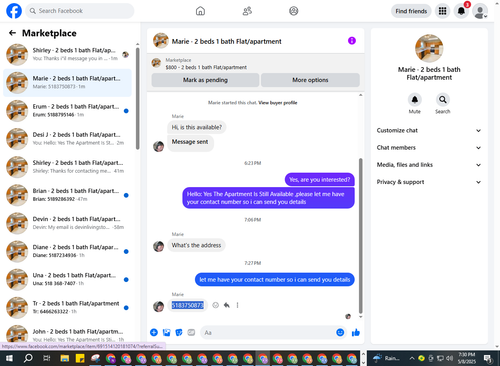
Task: Click the taskbar clock showing 7:30 PM
Action: 467,358
